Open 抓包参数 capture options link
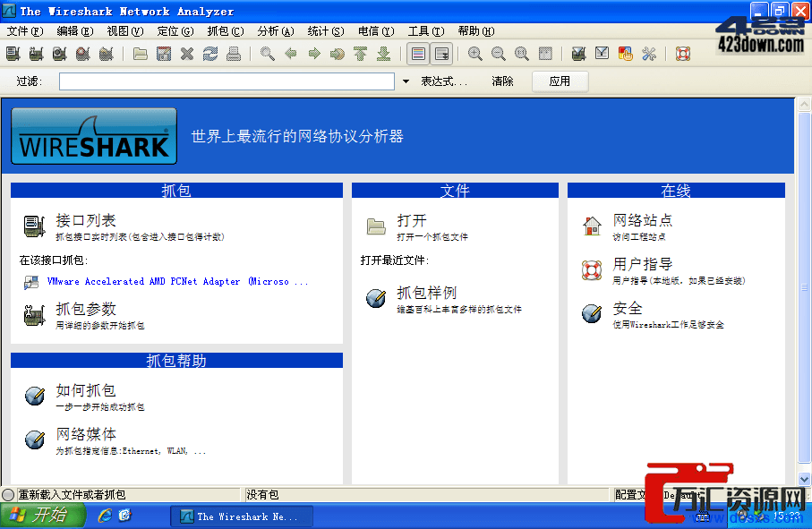 click(x=86, y=309)
